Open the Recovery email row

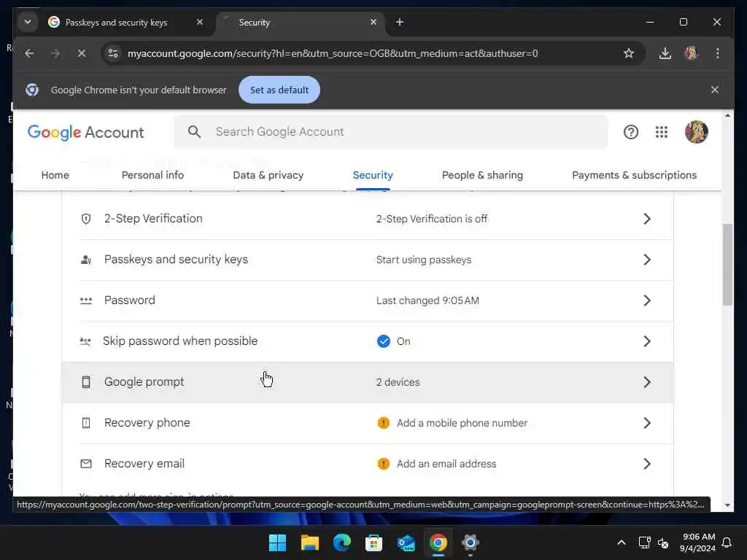click(368, 464)
